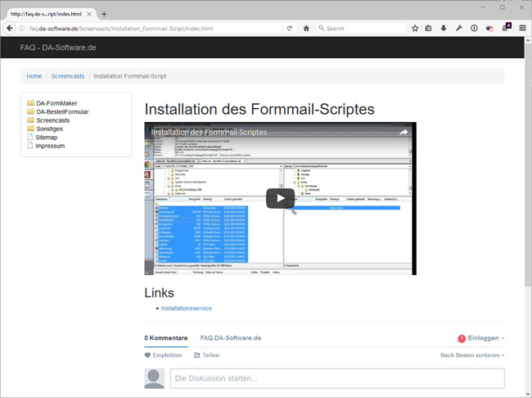Share the video with arrow icon
This screenshot has height=398, width=532.
(x=404, y=132)
